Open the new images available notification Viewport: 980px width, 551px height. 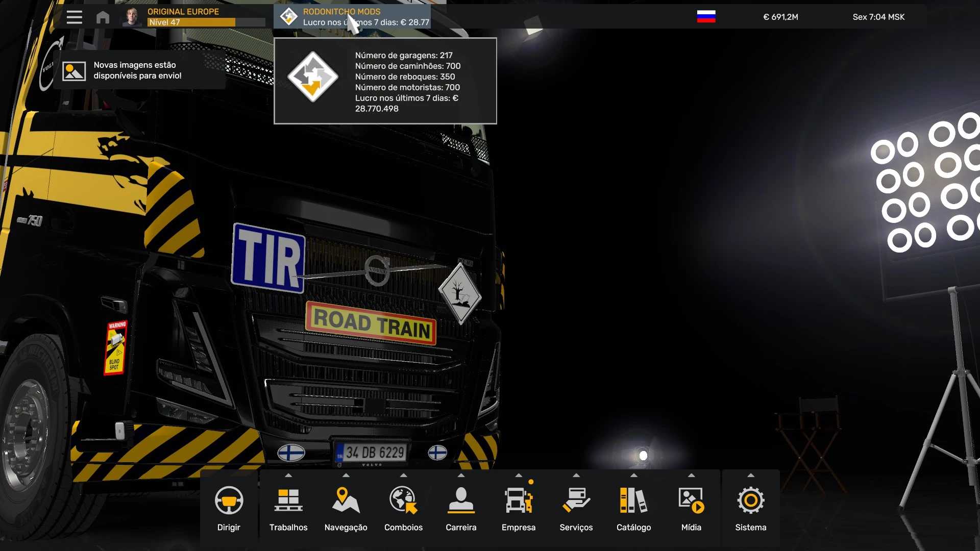(x=139, y=70)
